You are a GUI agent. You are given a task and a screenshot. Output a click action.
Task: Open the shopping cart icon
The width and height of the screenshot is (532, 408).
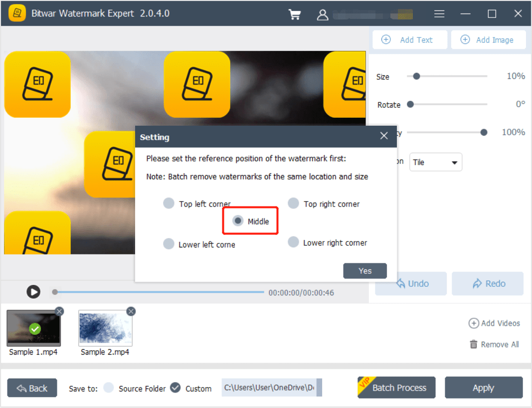tap(295, 14)
